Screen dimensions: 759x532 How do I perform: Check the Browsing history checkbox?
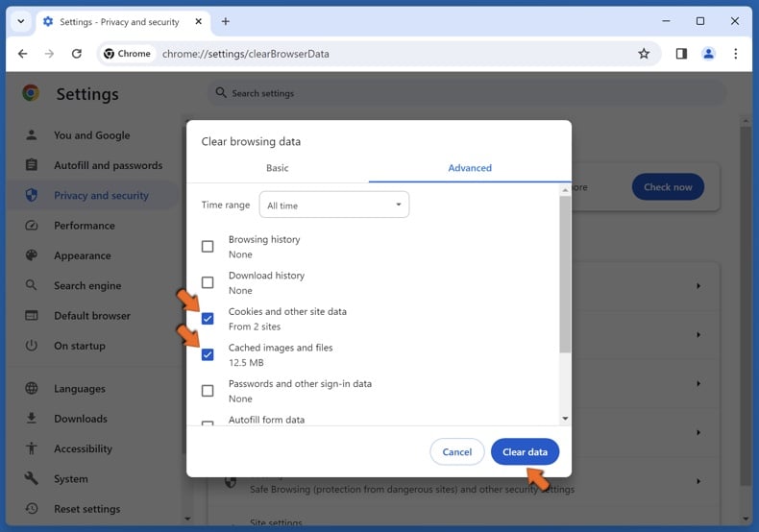click(x=208, y=246)
